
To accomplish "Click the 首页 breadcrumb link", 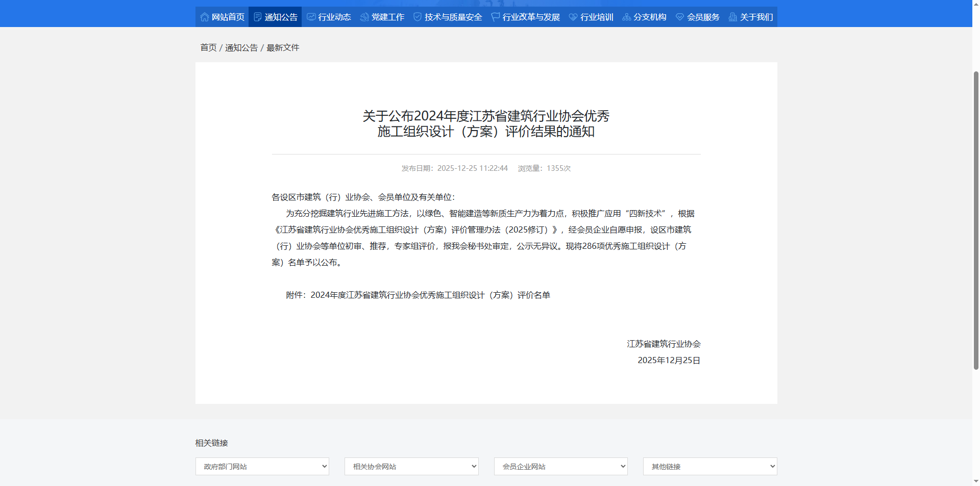I will 208,47.
